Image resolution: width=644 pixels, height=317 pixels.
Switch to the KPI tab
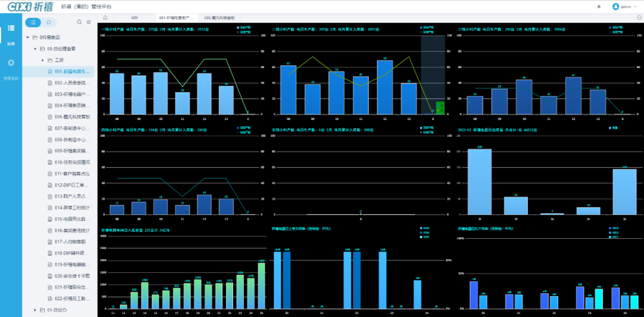134,17
